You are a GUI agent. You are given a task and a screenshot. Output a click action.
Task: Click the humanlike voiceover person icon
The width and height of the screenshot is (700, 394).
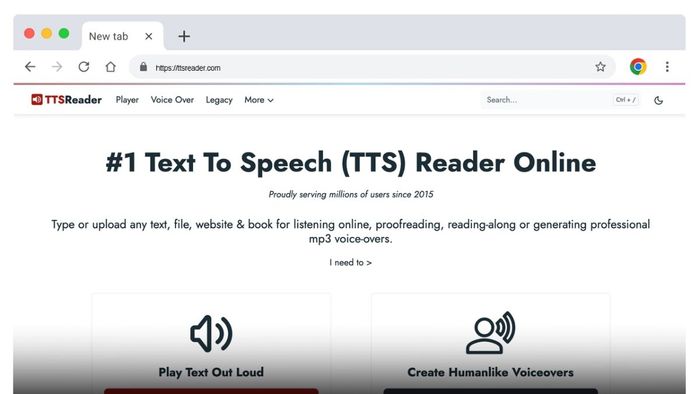[x=490, y=333]
